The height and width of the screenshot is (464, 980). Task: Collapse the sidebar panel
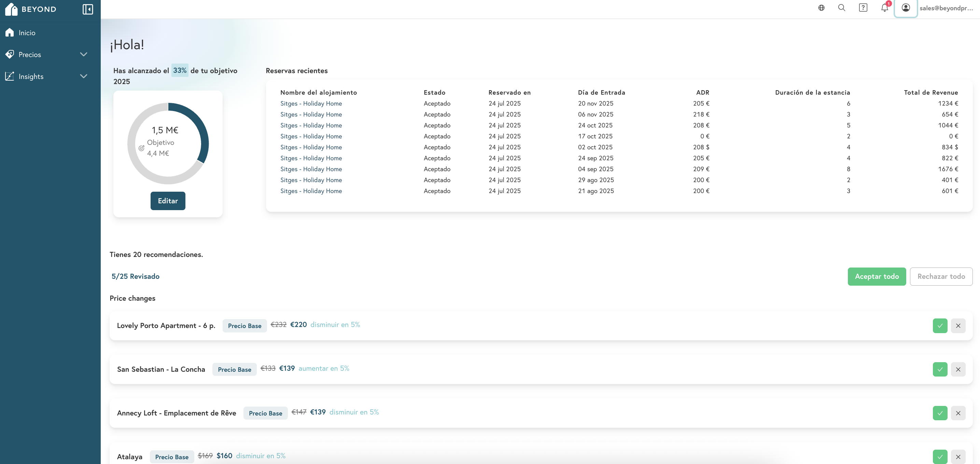(87, 9)
